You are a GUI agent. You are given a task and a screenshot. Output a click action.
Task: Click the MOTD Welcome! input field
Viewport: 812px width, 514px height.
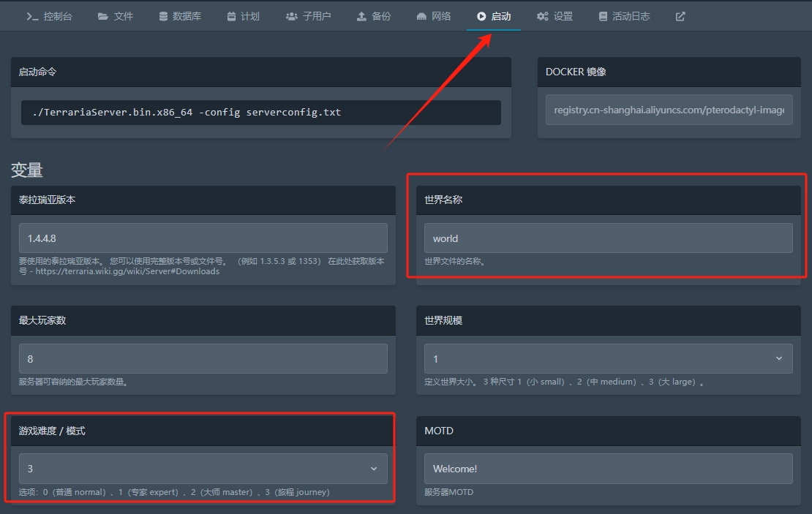pyautogui.click(x=608, y=469)
